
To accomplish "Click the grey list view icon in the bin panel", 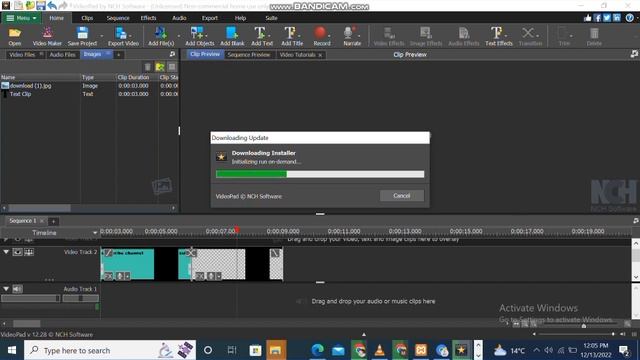I will point(172,67).
